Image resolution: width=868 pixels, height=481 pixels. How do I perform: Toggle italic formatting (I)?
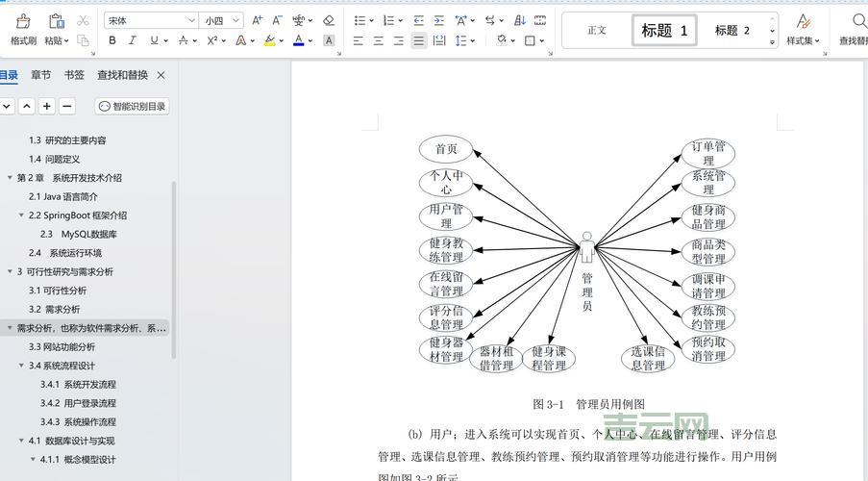pyautogui.click(x=133, y=40)
